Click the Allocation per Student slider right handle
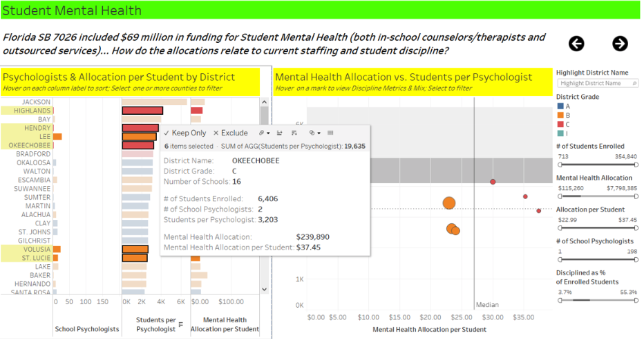This screenshot has width=644, height=345. point(636,228)
